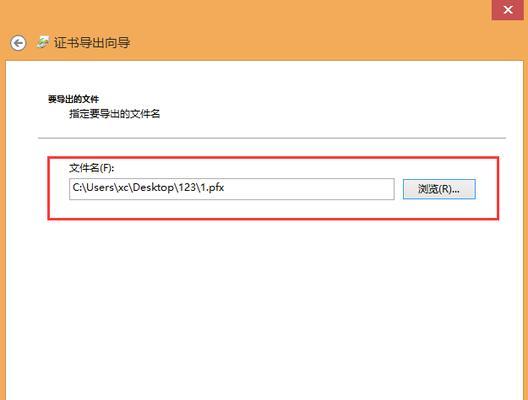Click the 指定要导出的文件名 description text

click(x=114, y=114)
